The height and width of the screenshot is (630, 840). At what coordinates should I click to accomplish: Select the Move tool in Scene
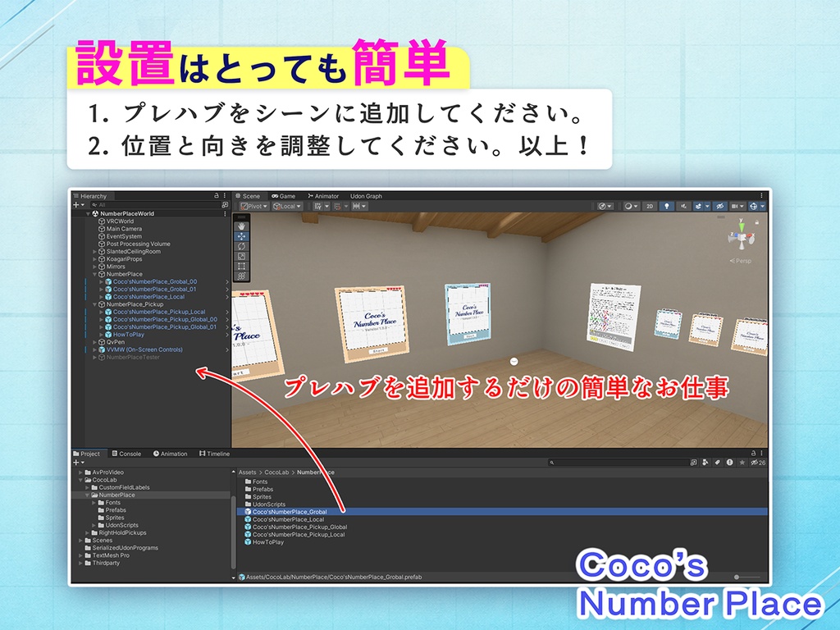[x=242, y=236]
